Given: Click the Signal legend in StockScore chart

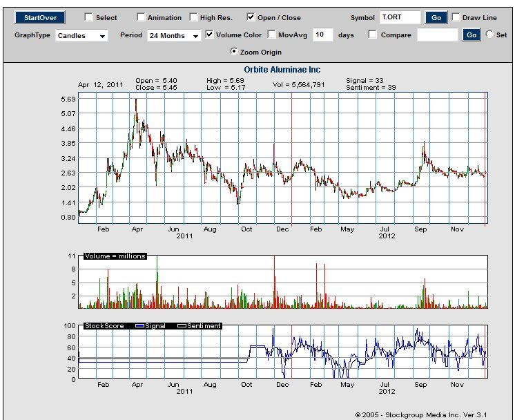Looking at the screenshot, I should coord(150,326).
